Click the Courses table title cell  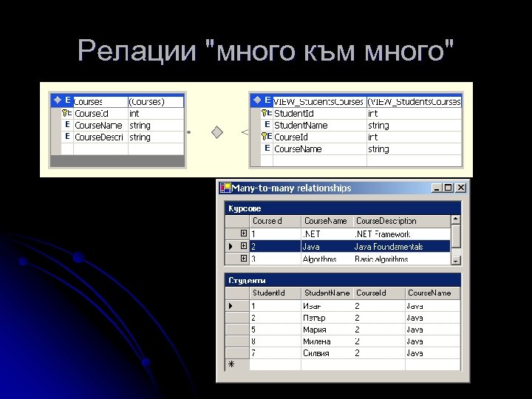tap(100, 101)
